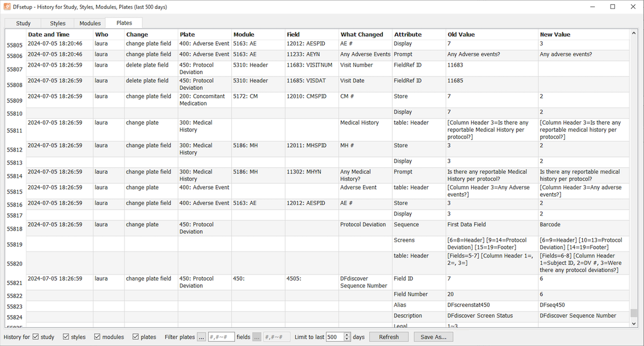Click the 'Visit Date' What Changed cell

365,84
